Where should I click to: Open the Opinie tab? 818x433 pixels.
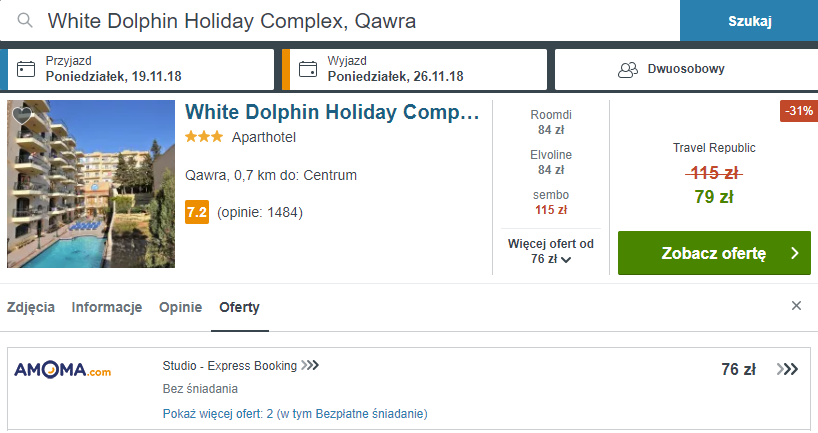tap(181, 307)
